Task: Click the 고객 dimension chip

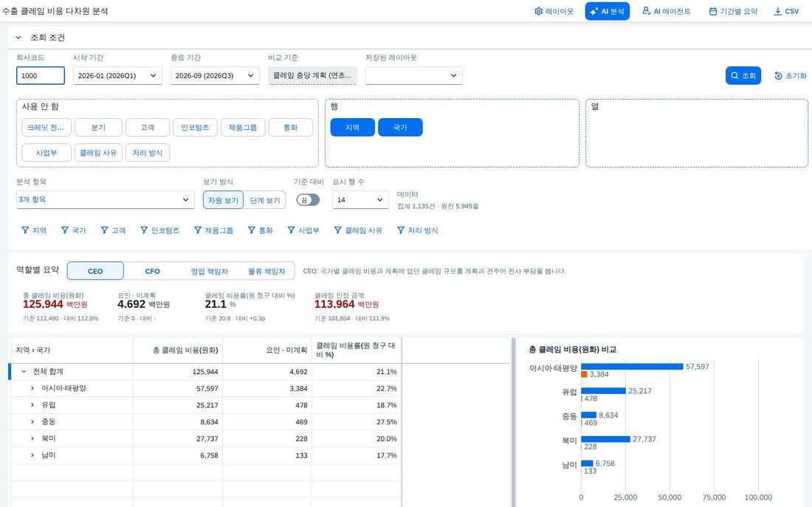Action: pyautogui.click(x=148, y=128)
